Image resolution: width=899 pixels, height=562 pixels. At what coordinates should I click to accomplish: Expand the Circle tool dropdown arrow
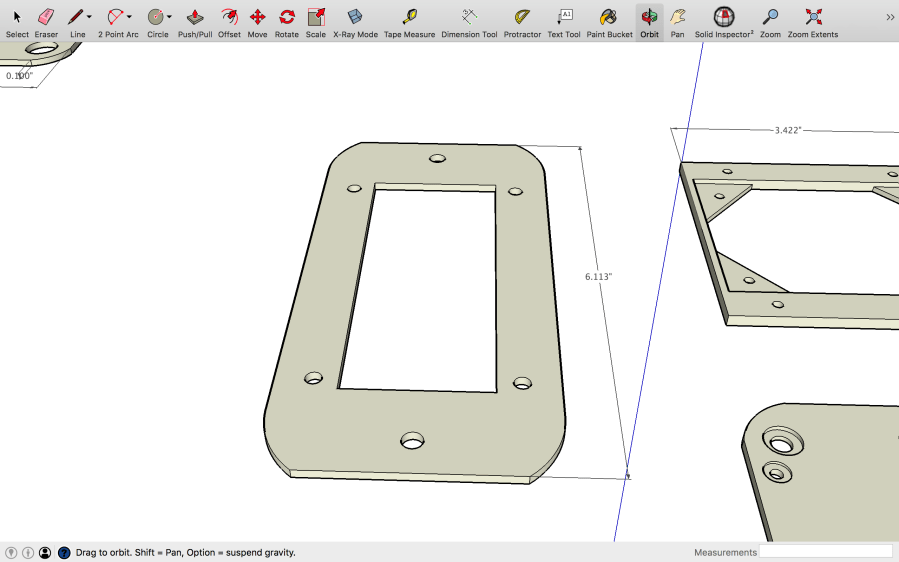click(x=169, y=17)
